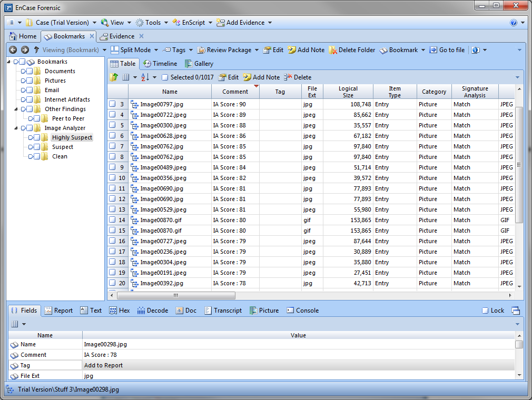Image resolution: width=532 pixels, height=400 pixels.
Task: Select the Highly Suspect bookmark folder
Action: click(72, 137)
